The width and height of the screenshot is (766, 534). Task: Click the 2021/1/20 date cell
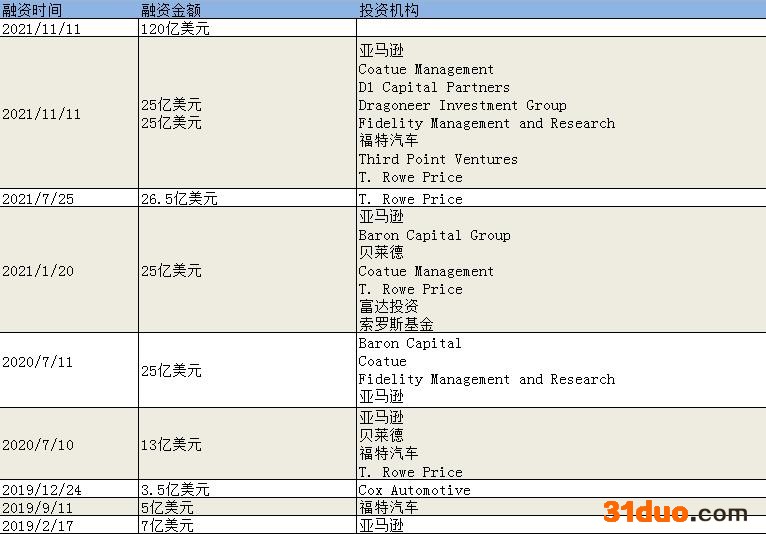click(38, 271)
